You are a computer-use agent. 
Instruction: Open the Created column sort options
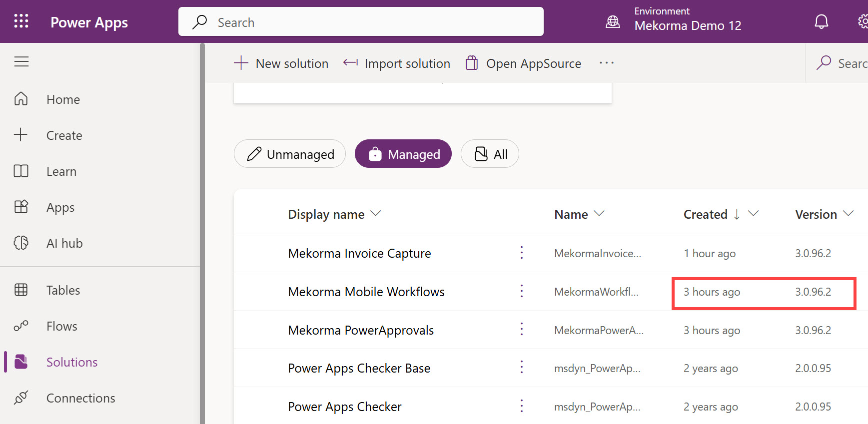[753, 214]
